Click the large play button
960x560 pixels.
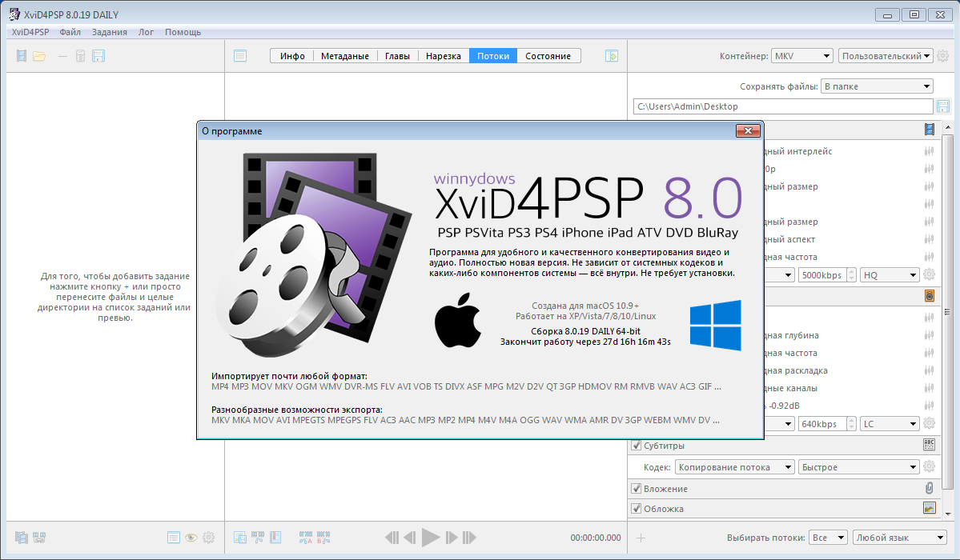tap(431, 538)
